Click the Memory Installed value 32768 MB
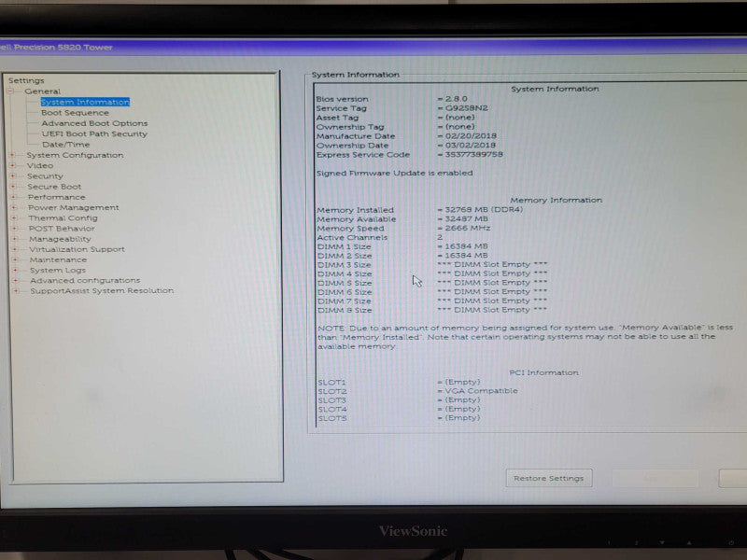 [x=484, y=209]
